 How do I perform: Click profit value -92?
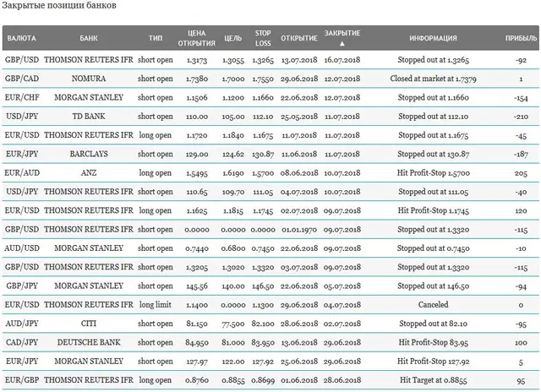click(521, 60)
